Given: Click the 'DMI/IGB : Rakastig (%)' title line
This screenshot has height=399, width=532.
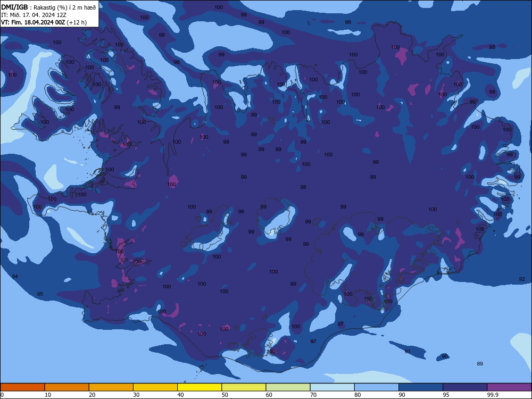Looking at the screenshot, I should [x=49, y=7].
